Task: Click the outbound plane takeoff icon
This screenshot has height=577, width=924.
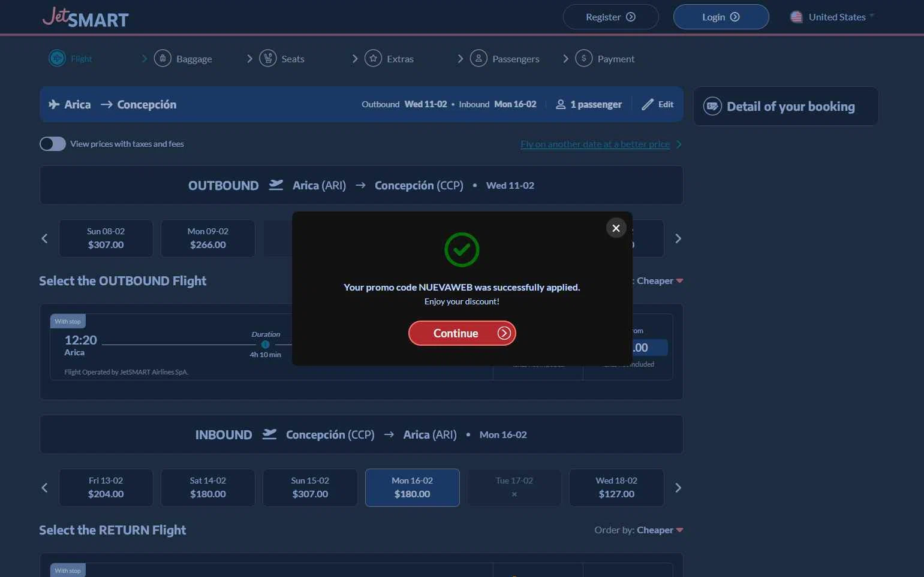Action: (x=276, y=185)
